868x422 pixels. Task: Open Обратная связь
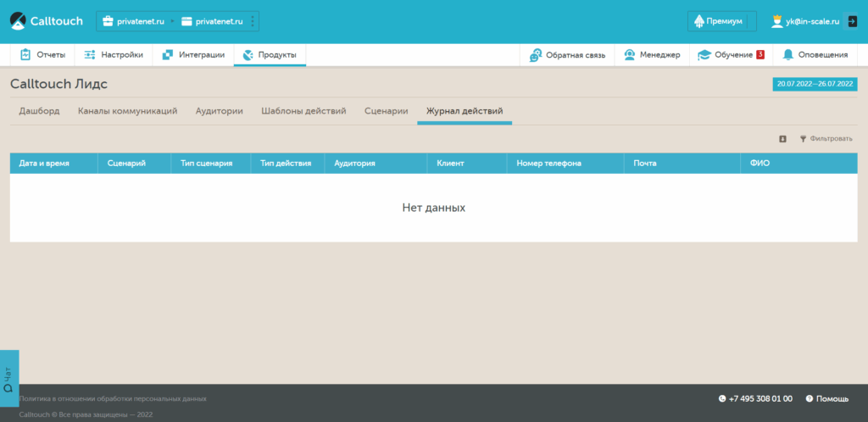pyautogui.click(x=567, y=55)
